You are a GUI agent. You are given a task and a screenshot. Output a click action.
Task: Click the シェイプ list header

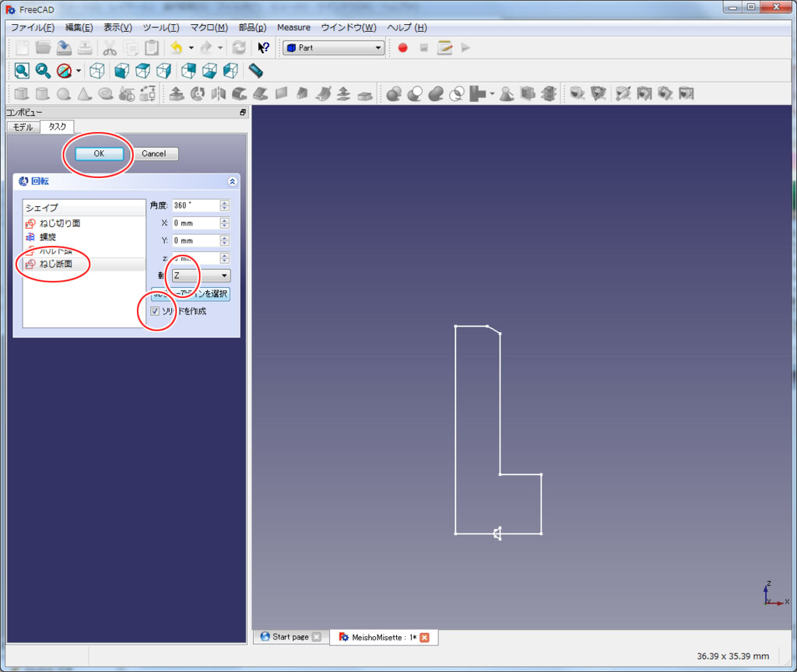84,207
